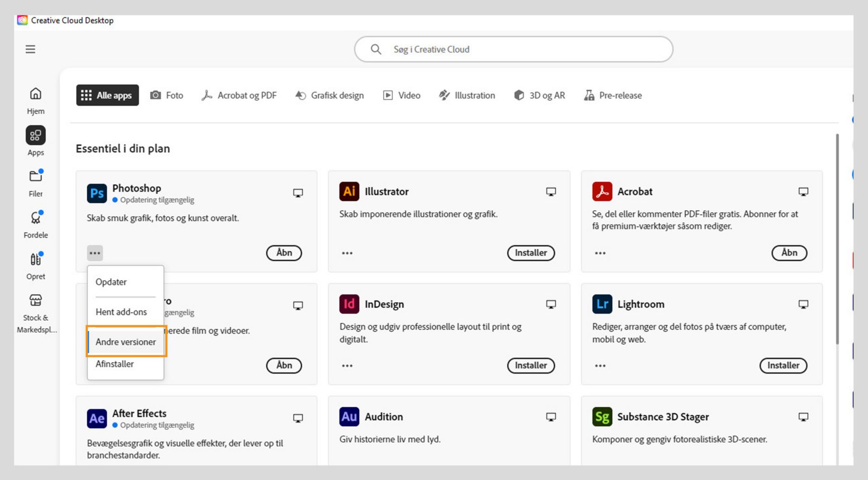Image resolution: width=868 pixels, height=480 pixels.
Task: Click the Lightroom app icon
Action: tap(602, 304)
